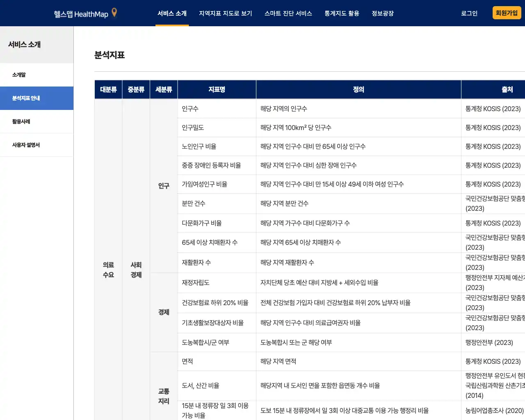
Task: Open 지역지표 지도로 보기 menu
Action: [226, 13]
